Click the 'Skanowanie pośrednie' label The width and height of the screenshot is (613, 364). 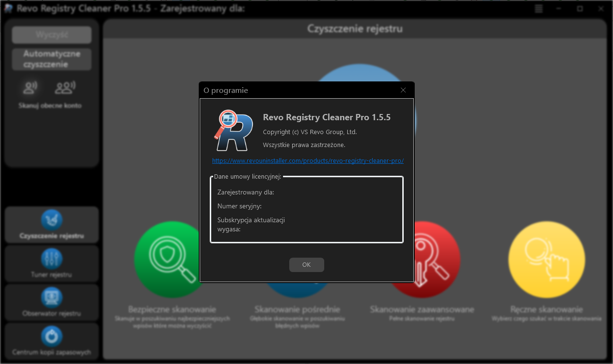297,309
